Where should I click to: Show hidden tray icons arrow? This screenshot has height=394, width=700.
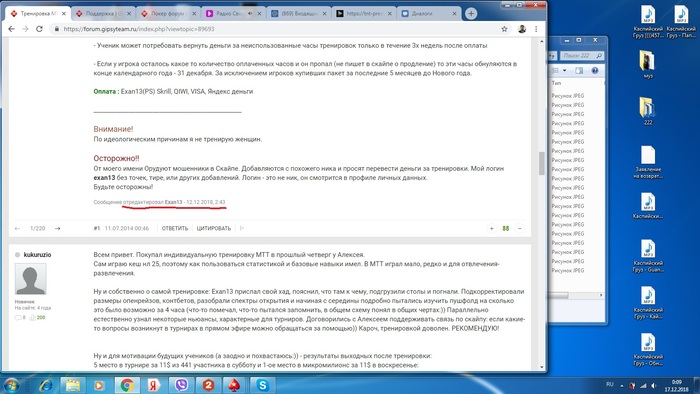coord(622,386)
